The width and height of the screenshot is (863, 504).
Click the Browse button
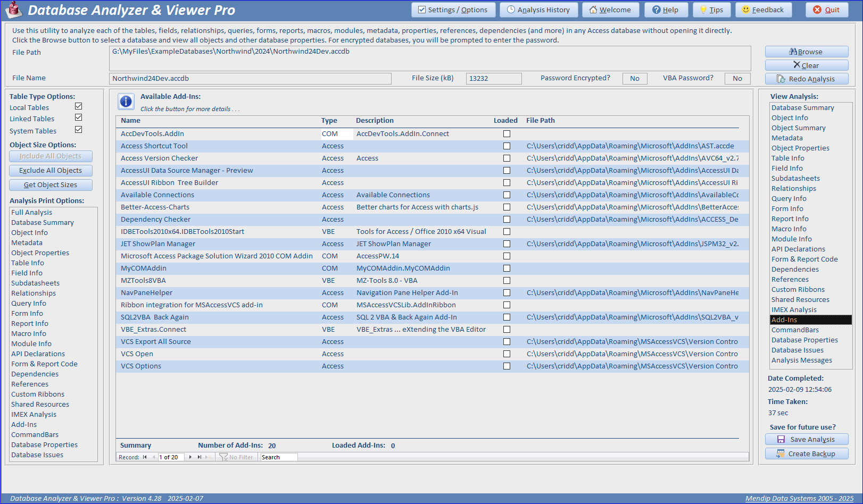pyautogui.click(x=807, y=52)
